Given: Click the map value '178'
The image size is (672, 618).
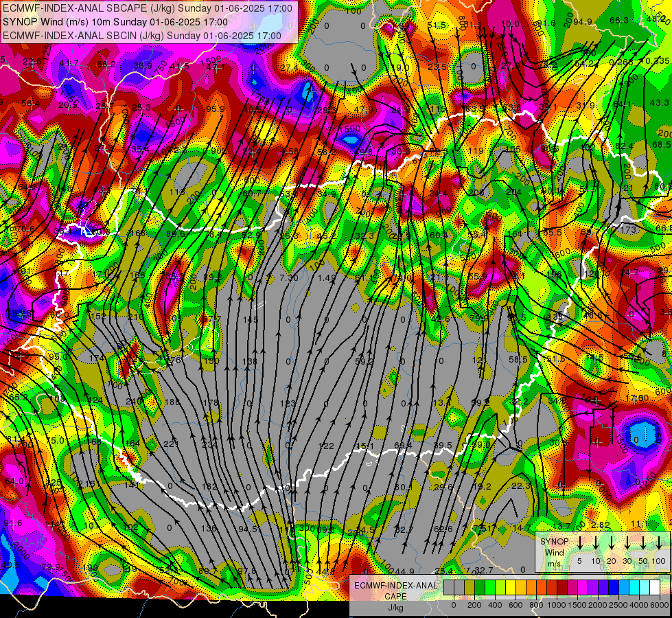Looking at the screenshot, I should click(211, 402).
